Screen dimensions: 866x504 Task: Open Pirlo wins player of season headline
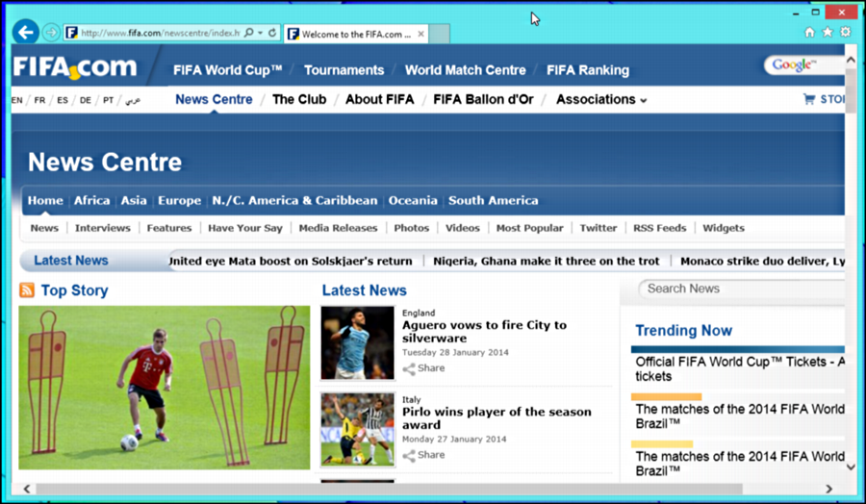pyautogui.click(x=497, y=417)
